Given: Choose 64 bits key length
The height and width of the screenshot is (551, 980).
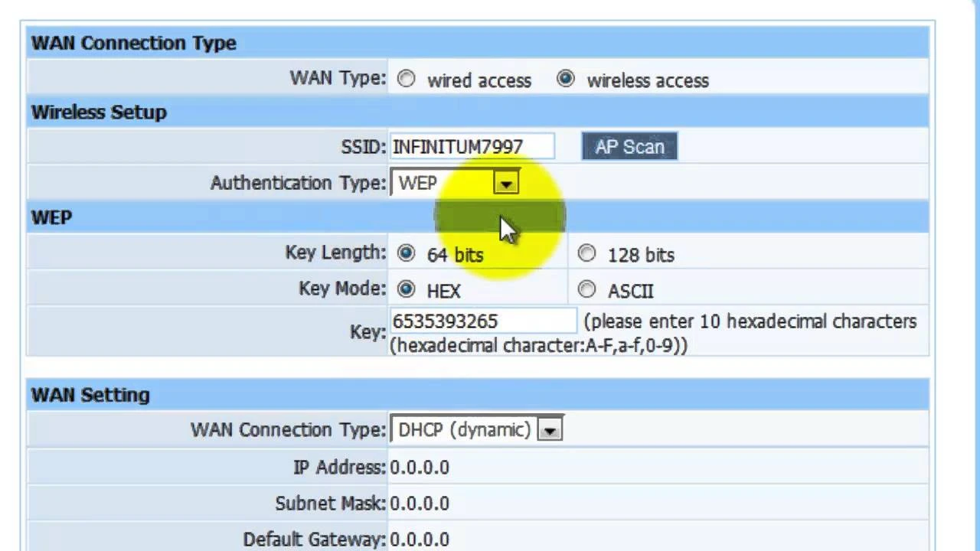Looking at the screenshot, I should point(406,253).
